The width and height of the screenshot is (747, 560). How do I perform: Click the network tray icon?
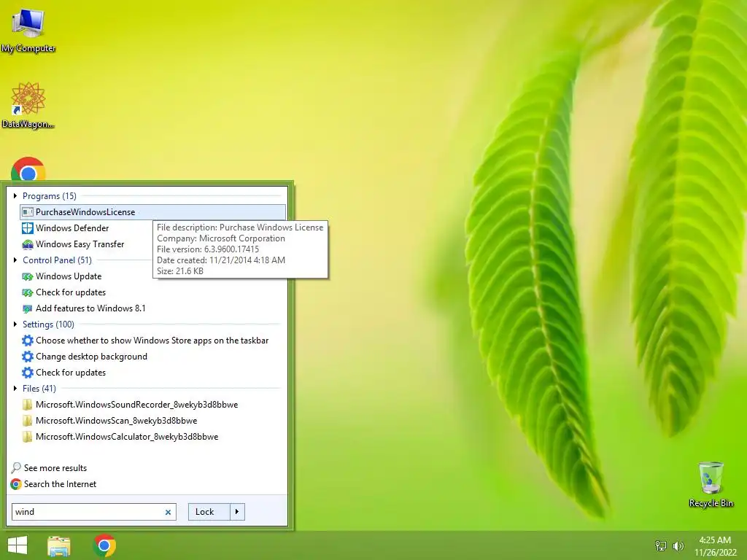pos(661,545)
